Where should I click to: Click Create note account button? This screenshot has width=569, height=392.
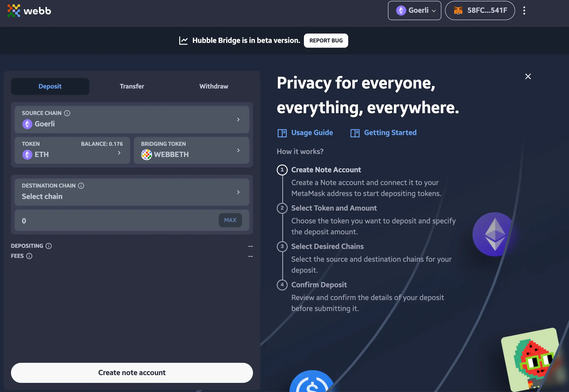[132, 372]
